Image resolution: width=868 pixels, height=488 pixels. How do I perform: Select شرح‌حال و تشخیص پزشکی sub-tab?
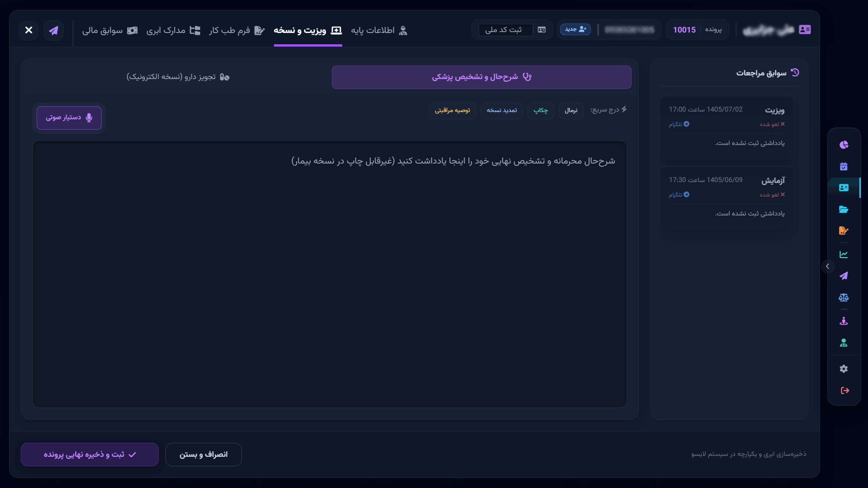coord(481,77)
